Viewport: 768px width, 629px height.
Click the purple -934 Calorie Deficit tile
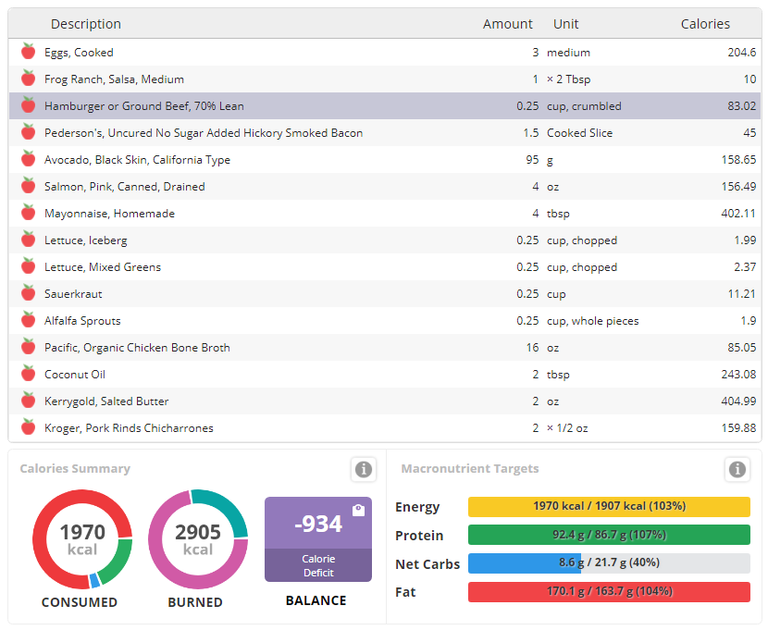(x=318, y=539)
